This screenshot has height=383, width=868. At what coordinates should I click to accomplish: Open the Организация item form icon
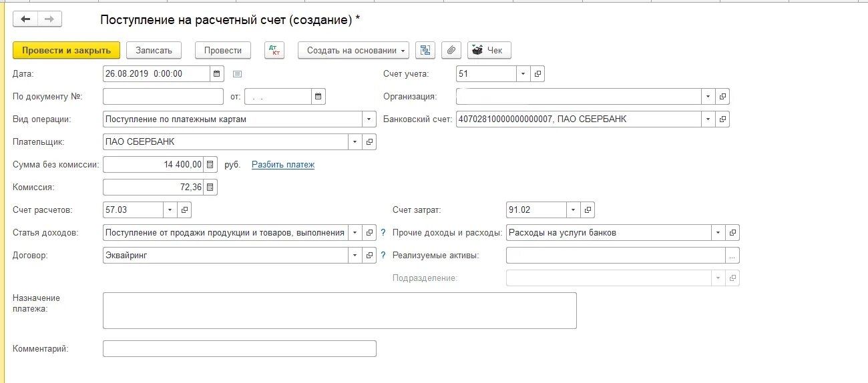tap(722, 96)
